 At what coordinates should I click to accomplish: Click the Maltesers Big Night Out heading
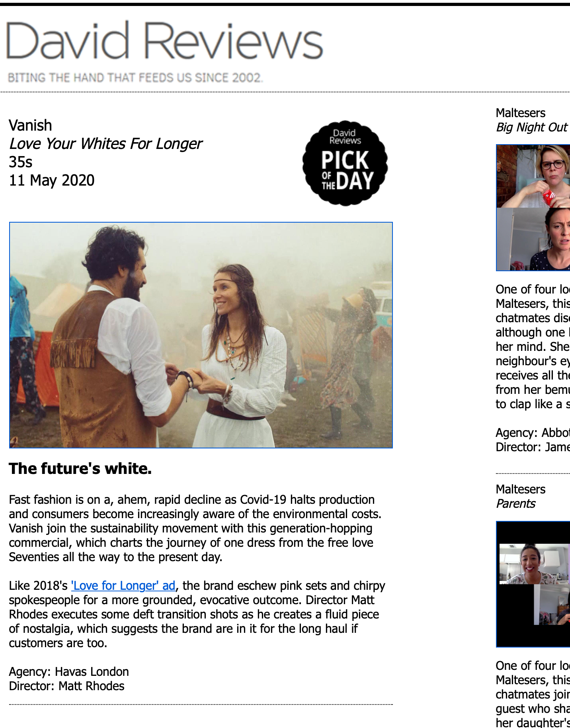tap(533, 120)
